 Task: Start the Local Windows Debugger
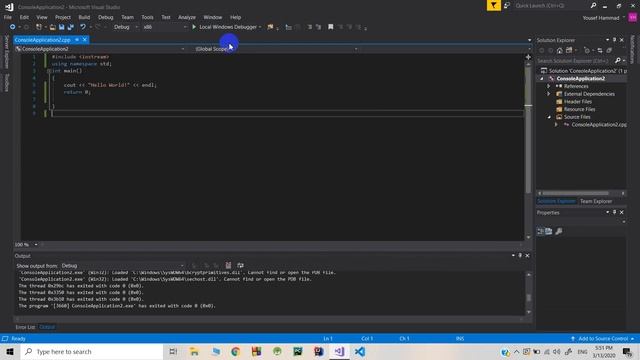point(224,27)
